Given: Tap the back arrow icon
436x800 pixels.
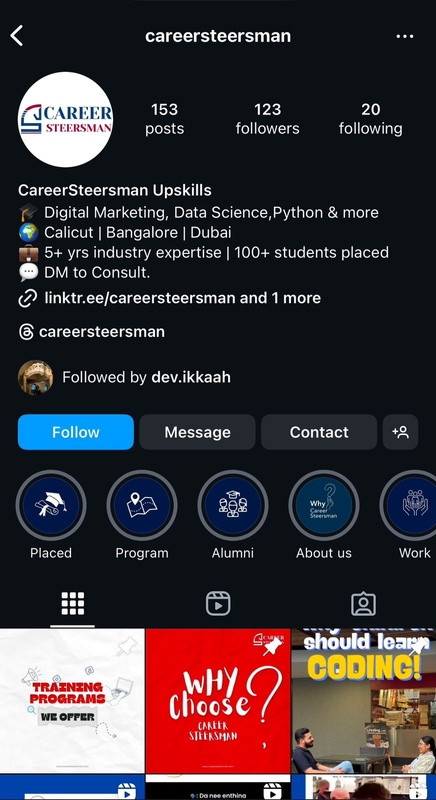Looking at the screenshot, I should [17, 36].
